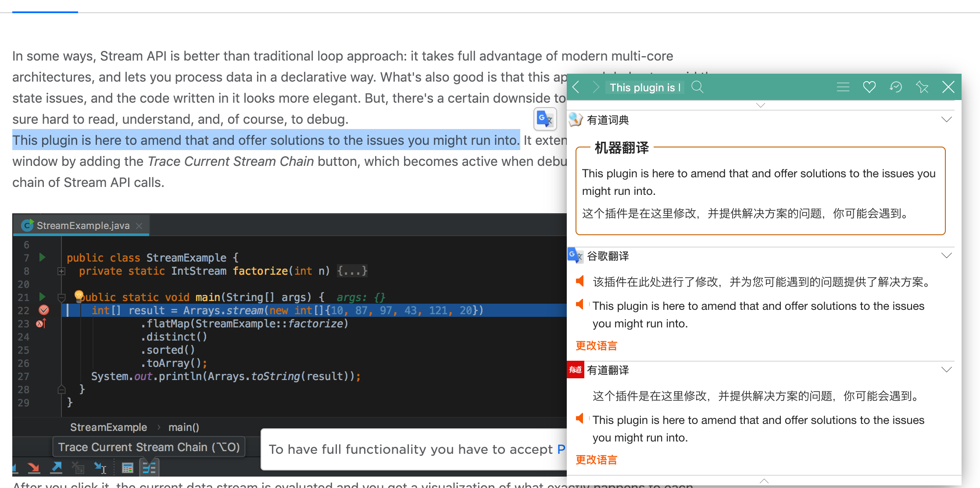The height and width of the screenshot is (488, 980).
Task: Collapse the 谷歌翻译 section chevron
Action: (946, 255)
